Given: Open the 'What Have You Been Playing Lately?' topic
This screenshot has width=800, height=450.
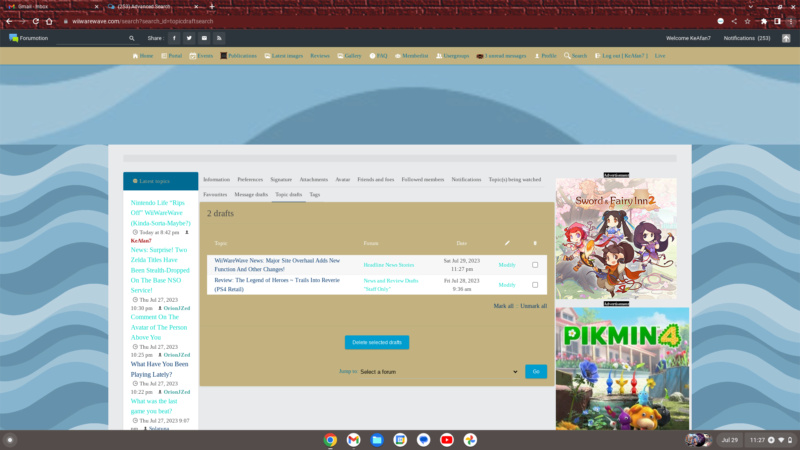Looking at the screenshot, I should (159, 369).
